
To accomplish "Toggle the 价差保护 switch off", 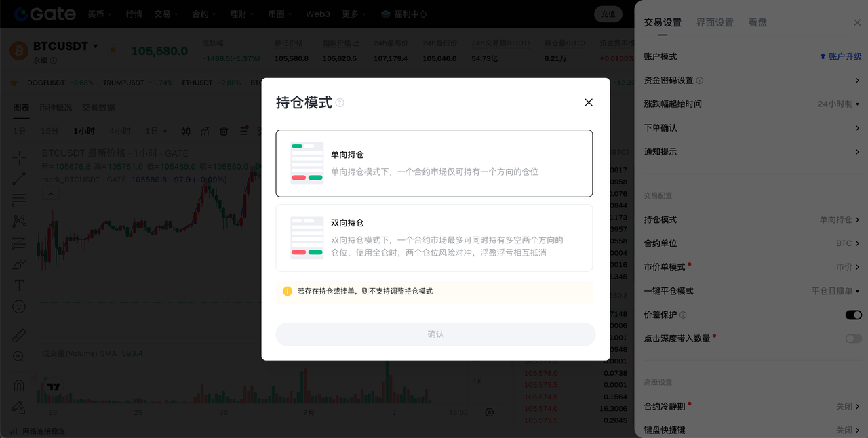I will pyautogui.click(x=853, y=315).
